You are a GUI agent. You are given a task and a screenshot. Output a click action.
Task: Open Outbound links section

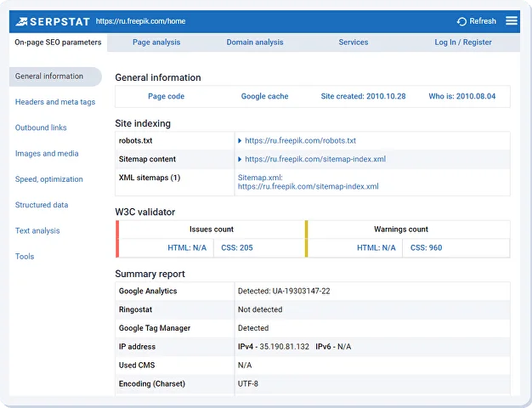point(41,127)
